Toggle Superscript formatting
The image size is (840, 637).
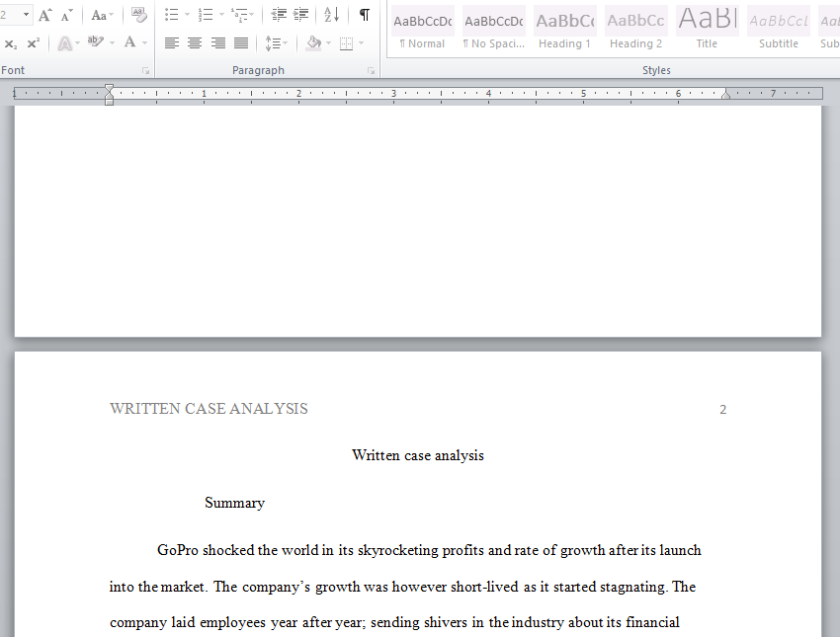tap(34, 43)
